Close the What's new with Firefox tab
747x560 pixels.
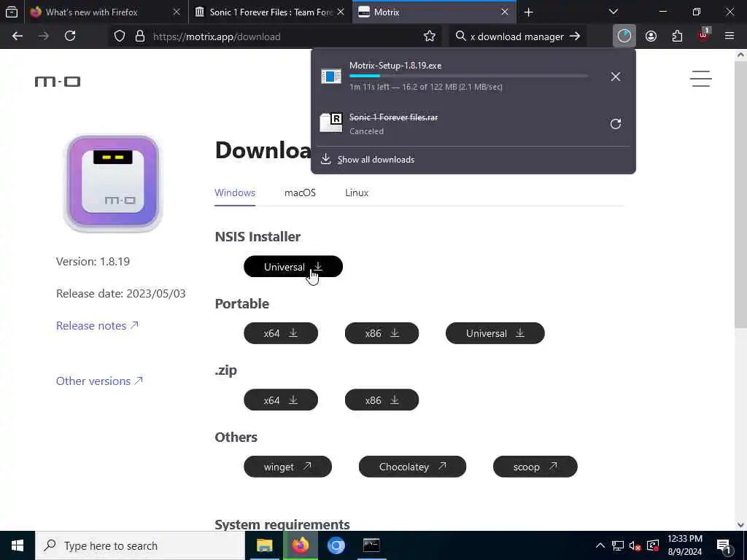point(177,12)
